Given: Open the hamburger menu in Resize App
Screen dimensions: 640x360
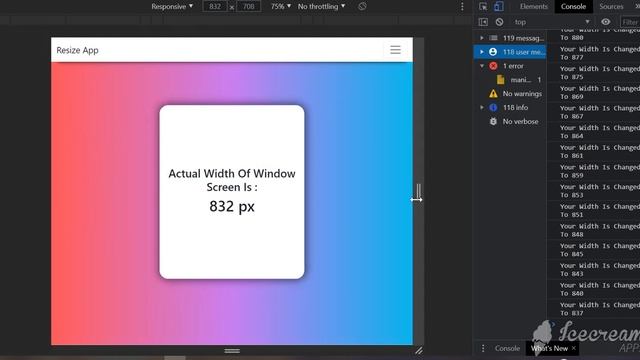Looking at the screenshot, I should (395, 50).
